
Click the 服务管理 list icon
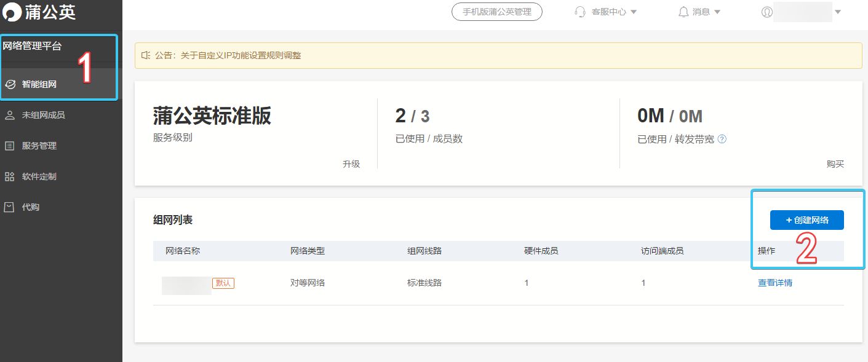tap(10, 146)
